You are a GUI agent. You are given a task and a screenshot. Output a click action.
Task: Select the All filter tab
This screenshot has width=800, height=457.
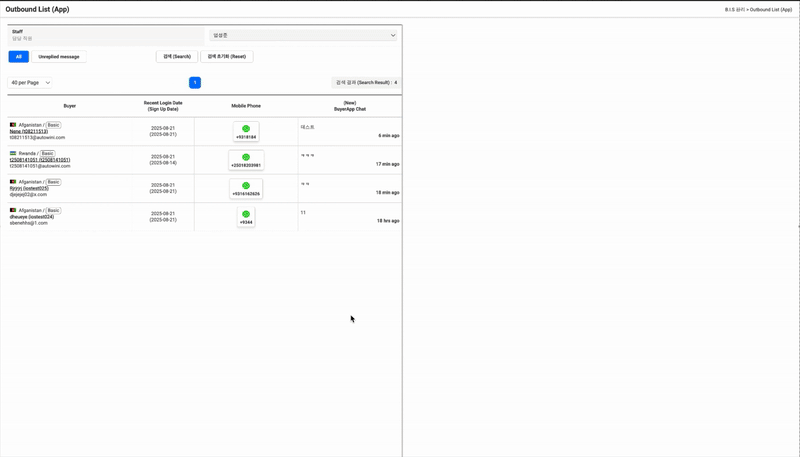coord(18,57)
